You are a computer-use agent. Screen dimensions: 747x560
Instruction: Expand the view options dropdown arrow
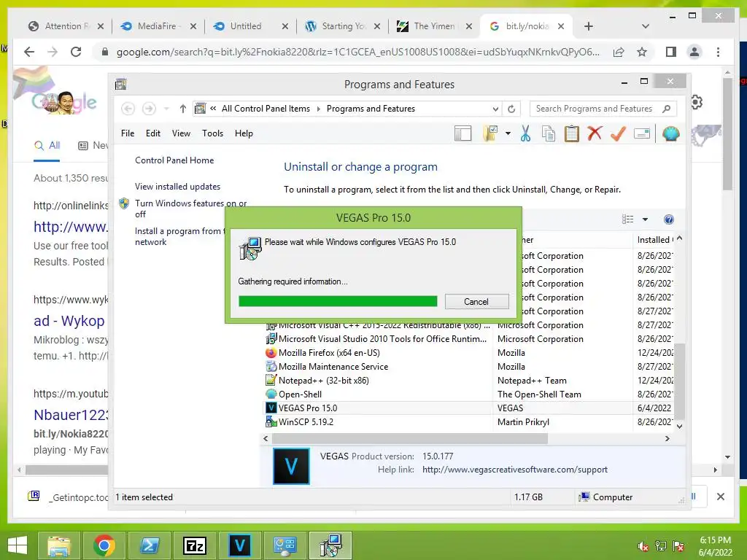click(645, 219)
